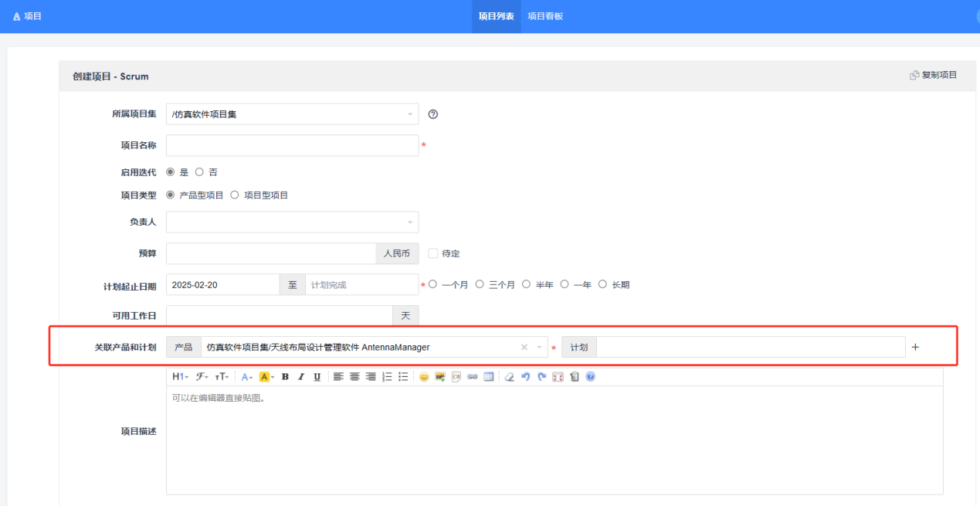Image resolution: width=980 pixels, height=506 pixels.
Task: Click the 可用工作日 input field
Action: tap(280, 315)
